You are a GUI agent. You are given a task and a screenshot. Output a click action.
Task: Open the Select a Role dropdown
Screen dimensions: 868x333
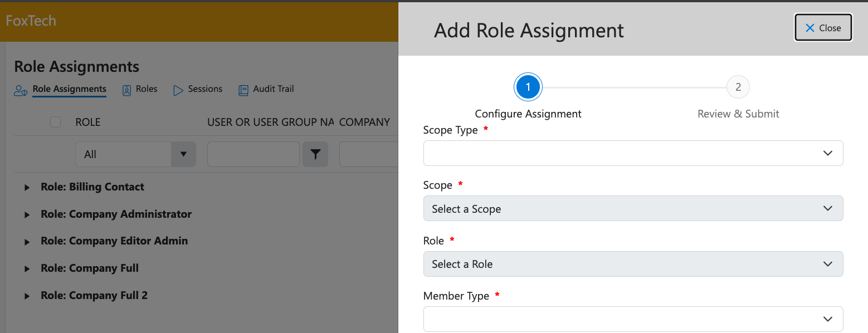[633, 264]
